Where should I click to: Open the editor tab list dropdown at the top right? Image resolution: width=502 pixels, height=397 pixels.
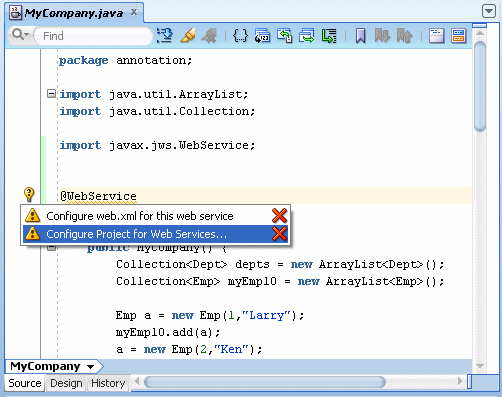click(x=489, y=11)
